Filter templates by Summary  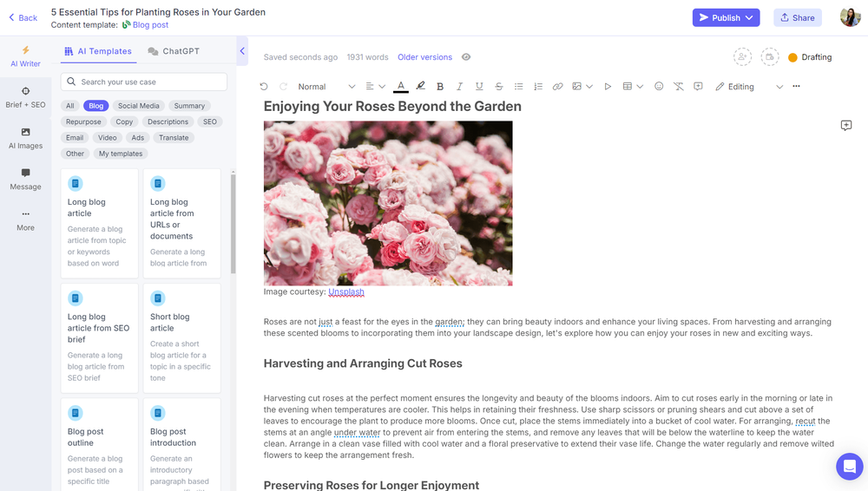point(189,106)
